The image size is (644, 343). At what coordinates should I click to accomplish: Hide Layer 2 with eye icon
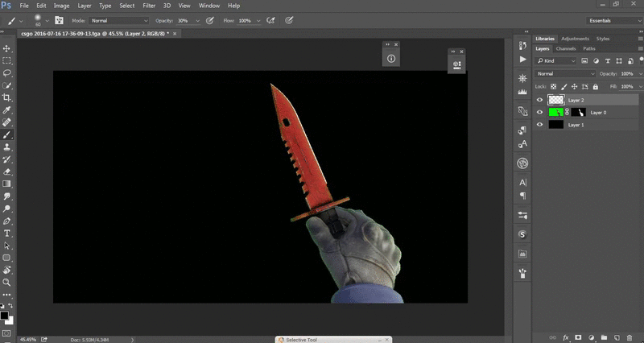(540, 100)
